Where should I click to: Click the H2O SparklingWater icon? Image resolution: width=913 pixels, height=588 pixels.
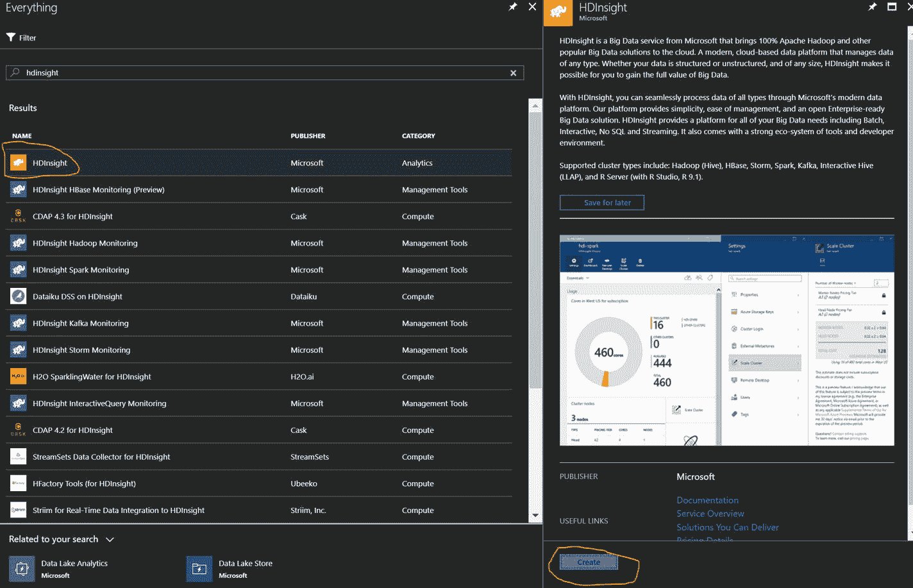(x=19, y=376)
